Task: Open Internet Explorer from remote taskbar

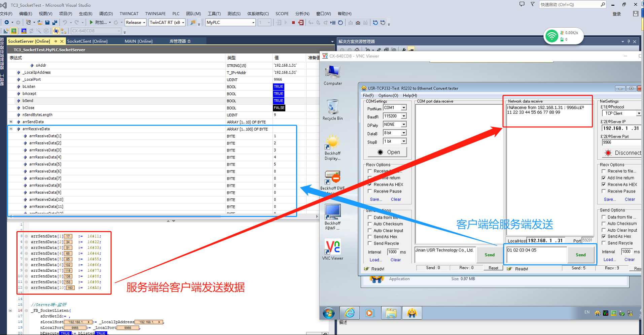Action: [350, 313]
